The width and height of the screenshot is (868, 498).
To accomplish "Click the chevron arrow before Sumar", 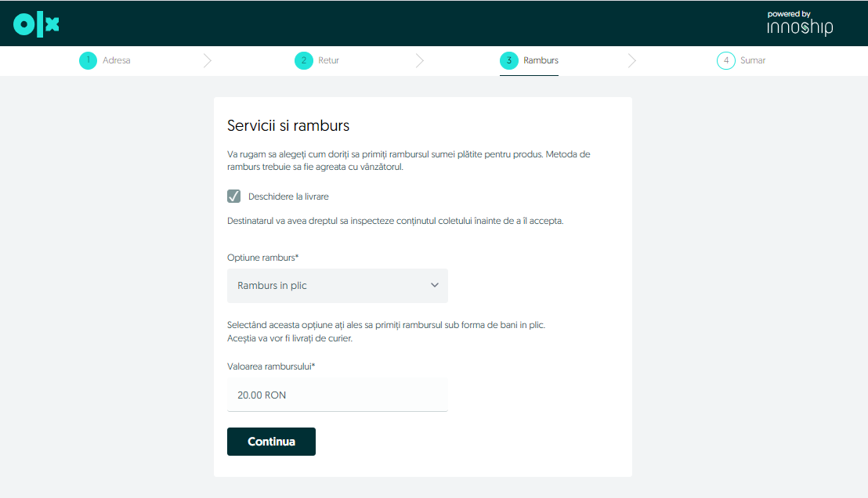I will coord(632,60).
